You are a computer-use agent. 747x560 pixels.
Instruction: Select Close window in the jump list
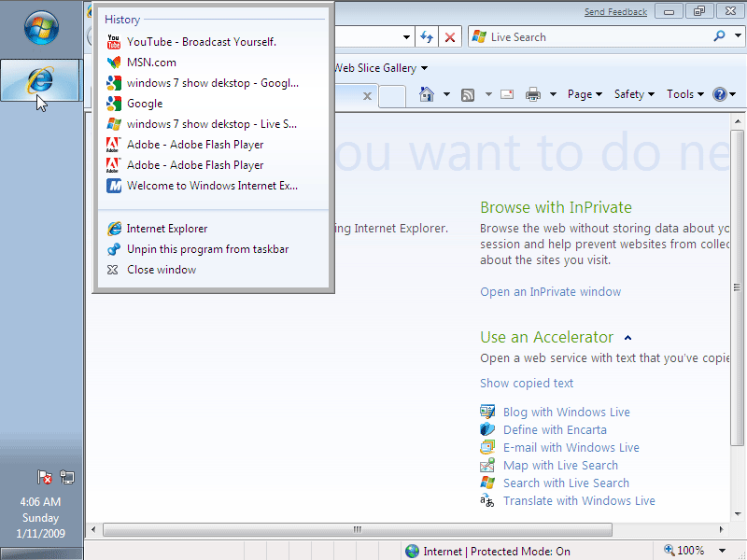click(x=162, y=270)
